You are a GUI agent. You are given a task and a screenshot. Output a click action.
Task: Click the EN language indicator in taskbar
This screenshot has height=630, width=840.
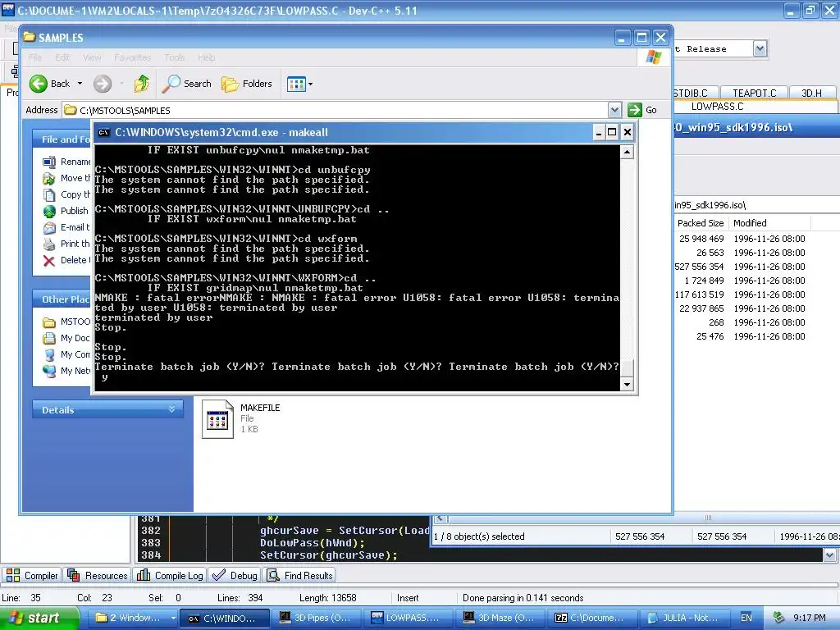[746, 618]
